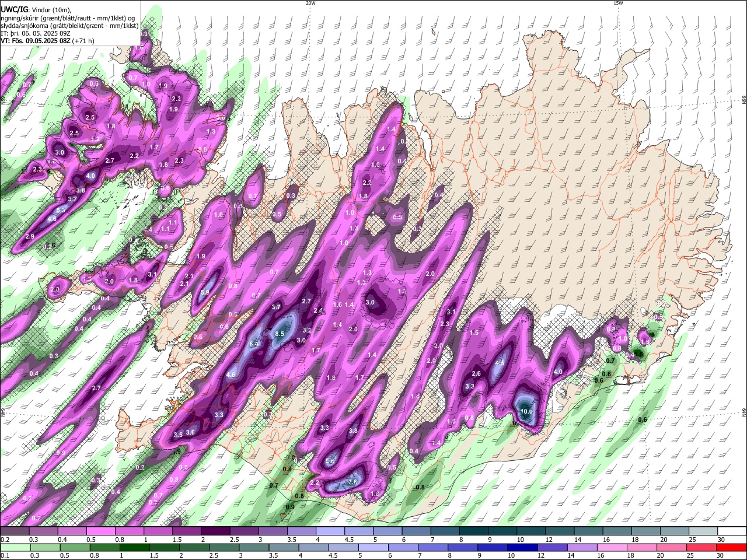747x560 pixels.
Task: Click the 3.6 value on southwest peninsula
Action: click(190, 432)
